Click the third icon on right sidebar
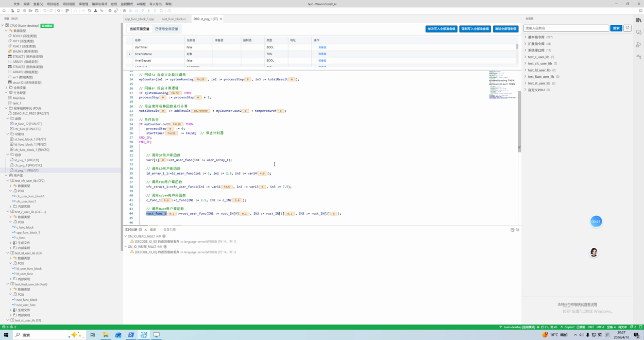The image size is (644, 340). pyautogui.click(x=639, y=45)
